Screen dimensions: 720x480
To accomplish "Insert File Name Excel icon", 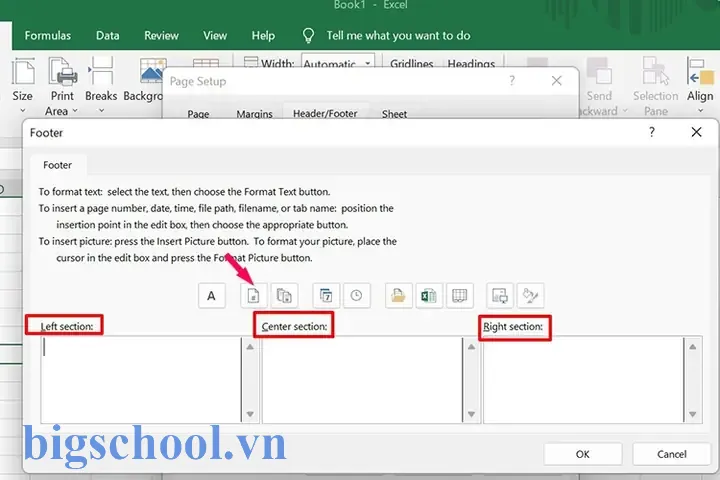I will [429, 295].
